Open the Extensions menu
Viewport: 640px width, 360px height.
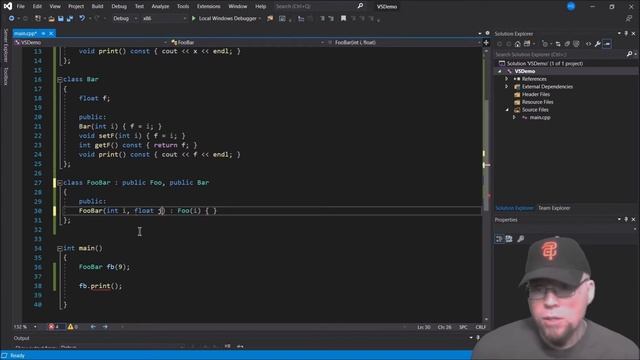[209, 7]
